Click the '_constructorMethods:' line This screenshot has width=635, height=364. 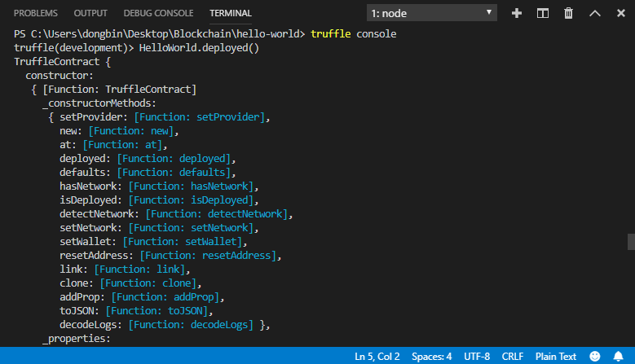point(99,103)
